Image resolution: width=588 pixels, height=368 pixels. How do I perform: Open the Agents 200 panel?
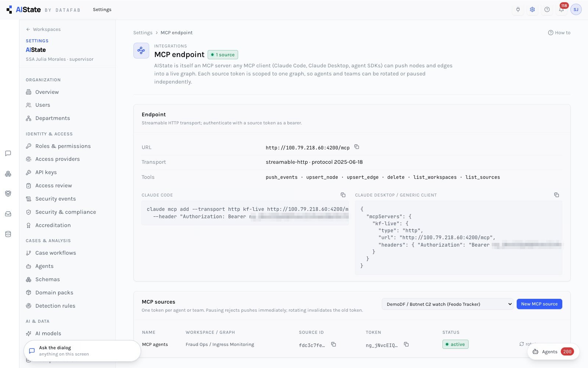pyautogui.click(x=553, y=351)
